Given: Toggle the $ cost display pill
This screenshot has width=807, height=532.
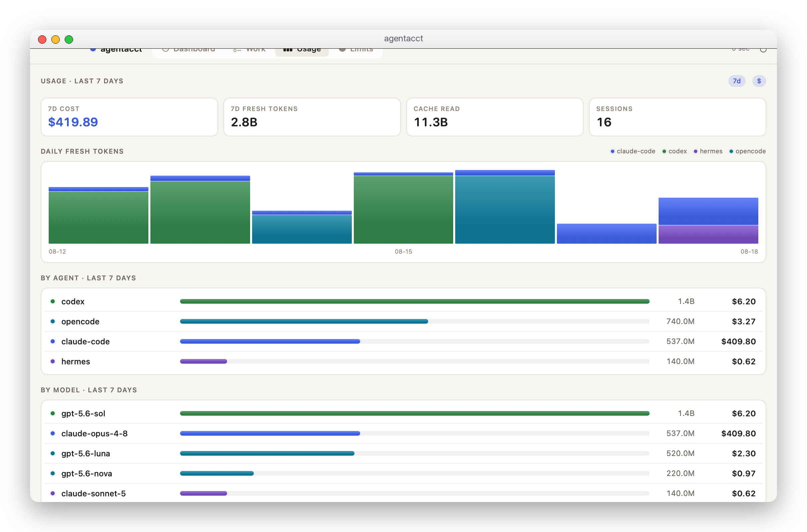Looking at the screenshot, I should point(759,81).
